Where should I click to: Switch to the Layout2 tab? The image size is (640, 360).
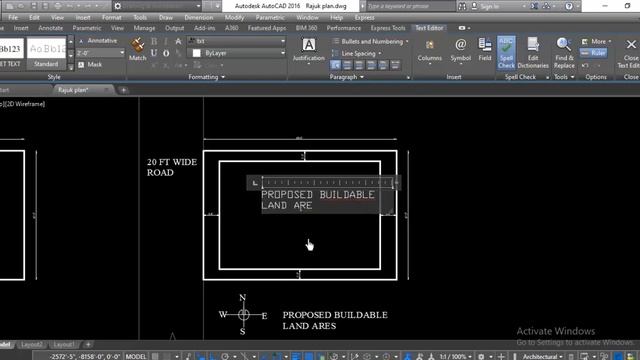click(x=31, y=344)
